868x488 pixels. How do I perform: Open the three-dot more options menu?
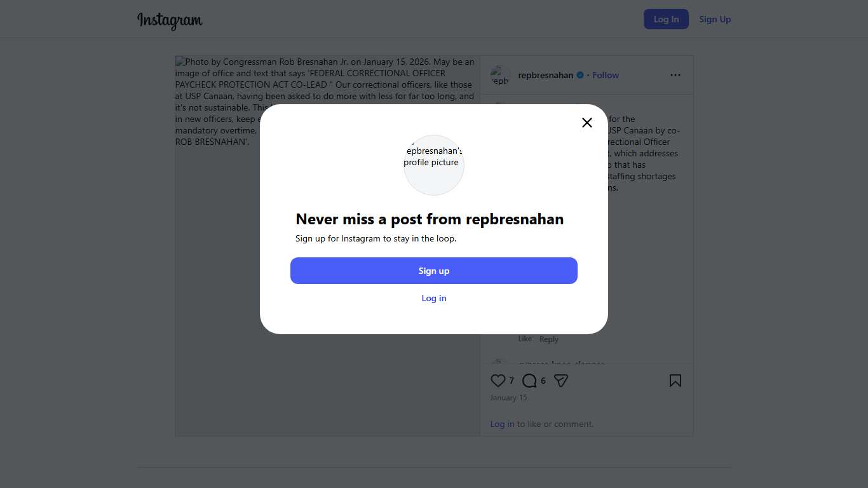[675, 75]
